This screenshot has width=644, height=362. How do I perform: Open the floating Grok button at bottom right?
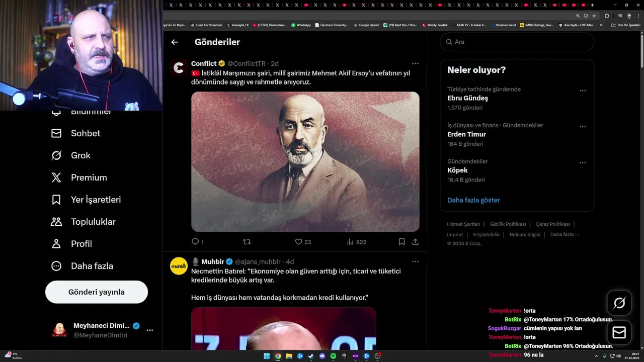coord(619,303)
